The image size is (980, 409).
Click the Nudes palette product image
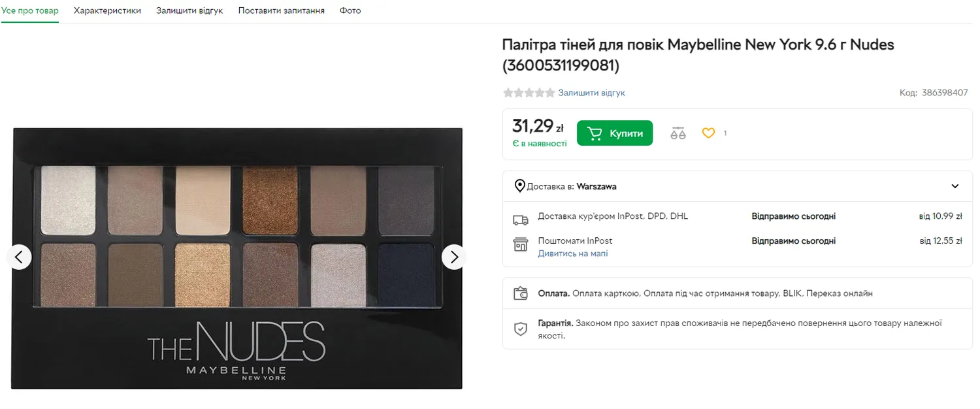coord(237,258)
